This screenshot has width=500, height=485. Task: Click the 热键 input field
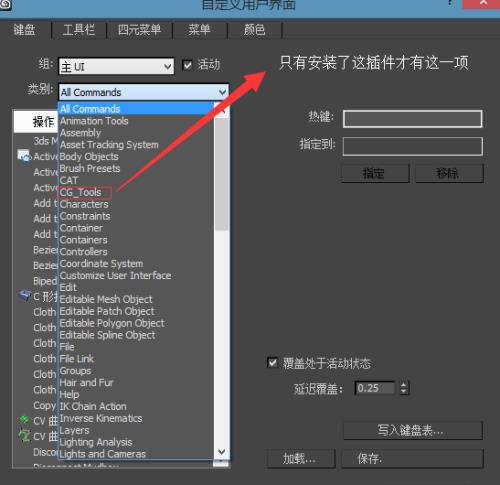[413, 119]
